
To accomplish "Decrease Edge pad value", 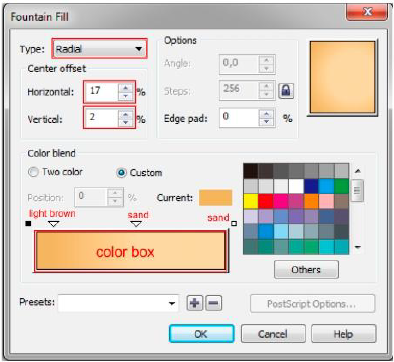I will pos(266,122).
